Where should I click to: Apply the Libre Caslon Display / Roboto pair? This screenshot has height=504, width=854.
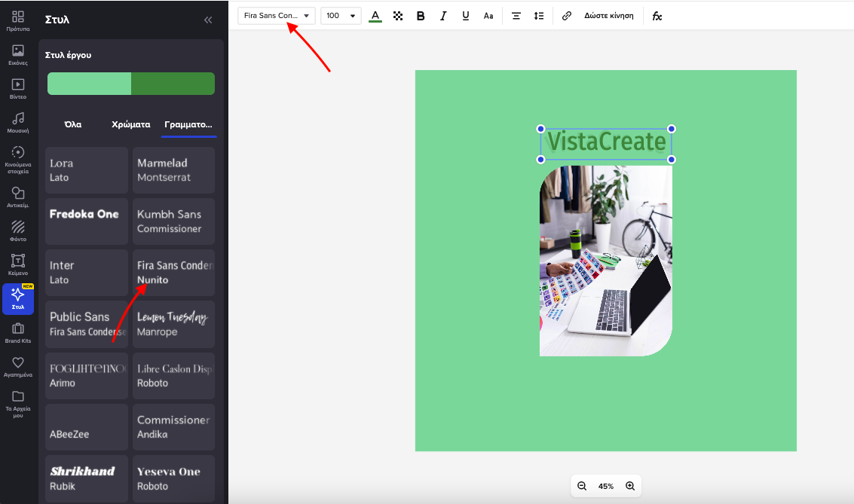point(174,375)
